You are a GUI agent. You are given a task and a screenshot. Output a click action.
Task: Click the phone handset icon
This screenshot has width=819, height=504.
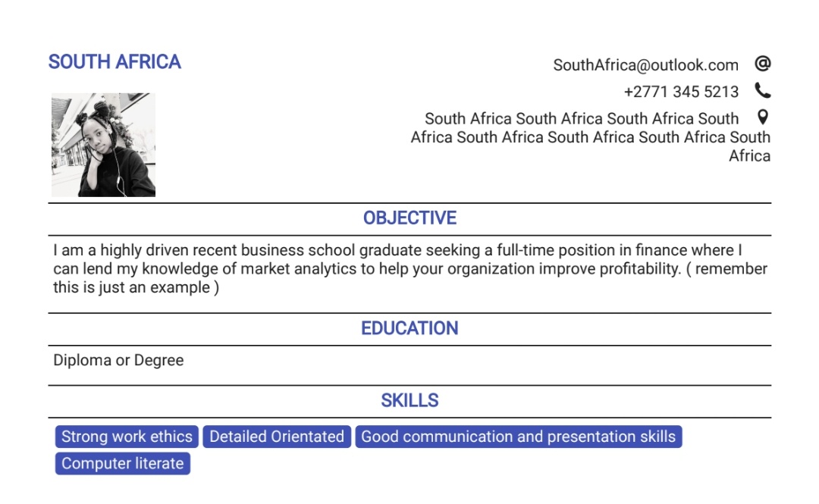(x=763, y=91)
